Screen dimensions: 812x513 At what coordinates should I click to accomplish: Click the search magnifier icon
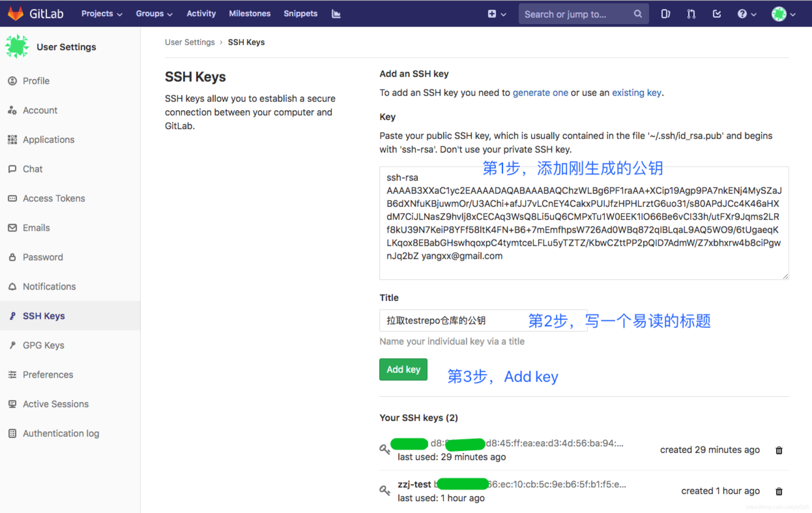(x=637, y=14)
